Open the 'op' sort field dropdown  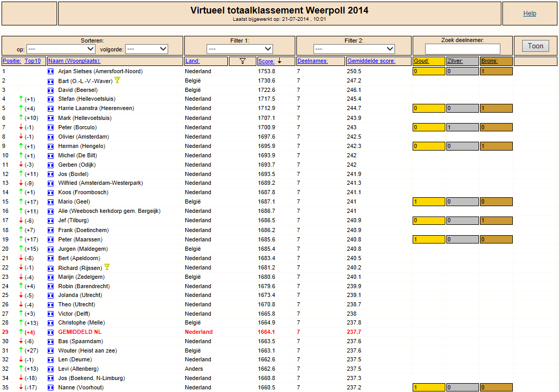pos(61,49)
